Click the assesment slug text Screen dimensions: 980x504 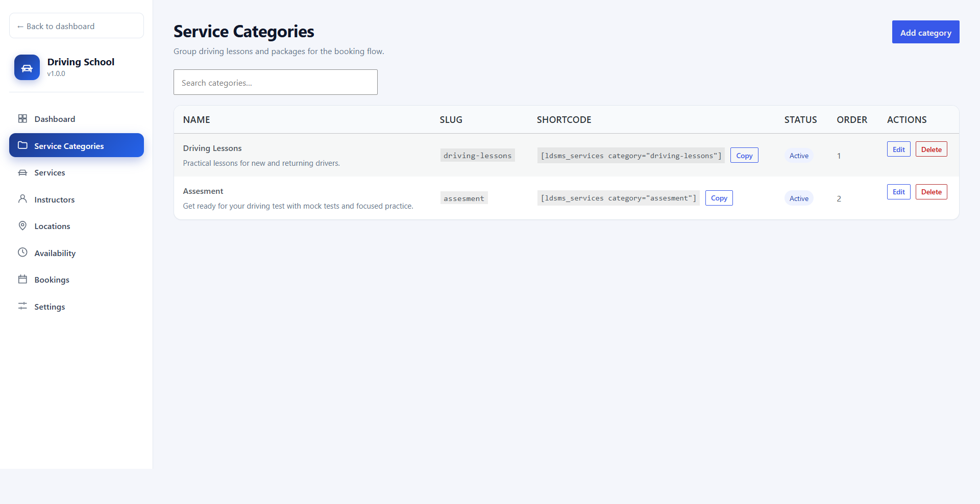tap(464, 198)
